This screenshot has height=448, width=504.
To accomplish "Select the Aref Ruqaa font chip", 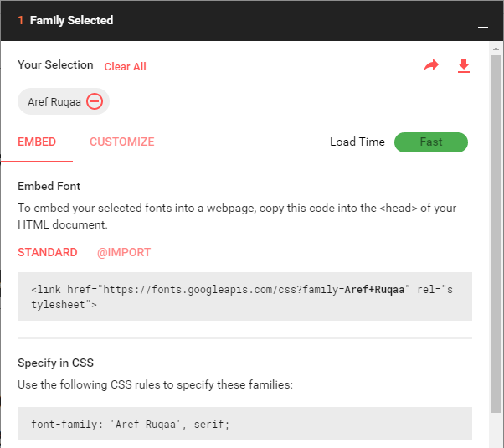I will pyautogui.click(x=54, y=102).
